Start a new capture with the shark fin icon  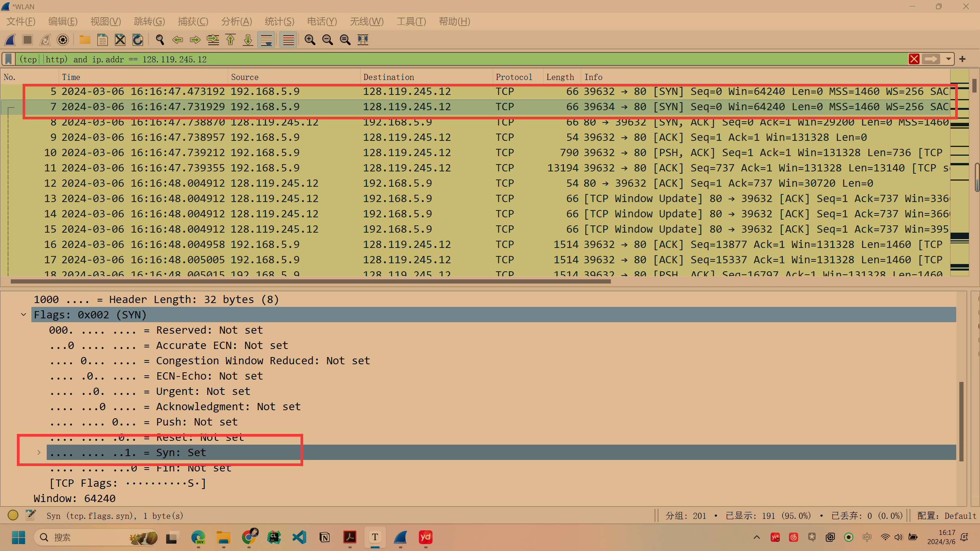coord(10,40)
